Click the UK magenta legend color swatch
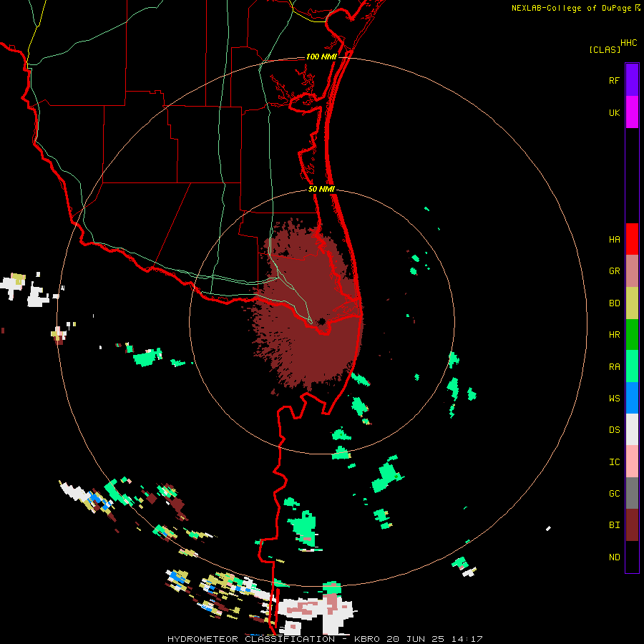 (632, 112)
